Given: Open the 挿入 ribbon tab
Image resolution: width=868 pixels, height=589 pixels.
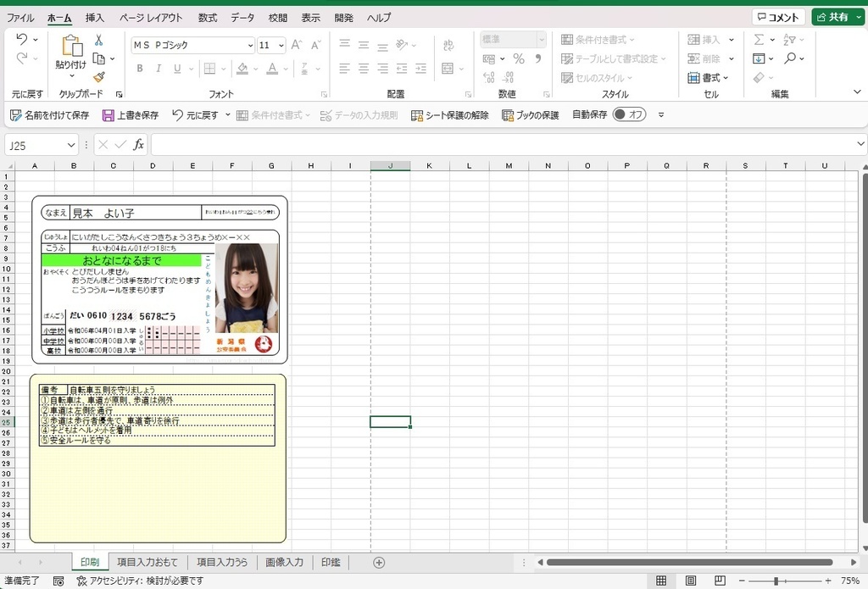Looking at the screenshot, I should click(x=95, y=18).
